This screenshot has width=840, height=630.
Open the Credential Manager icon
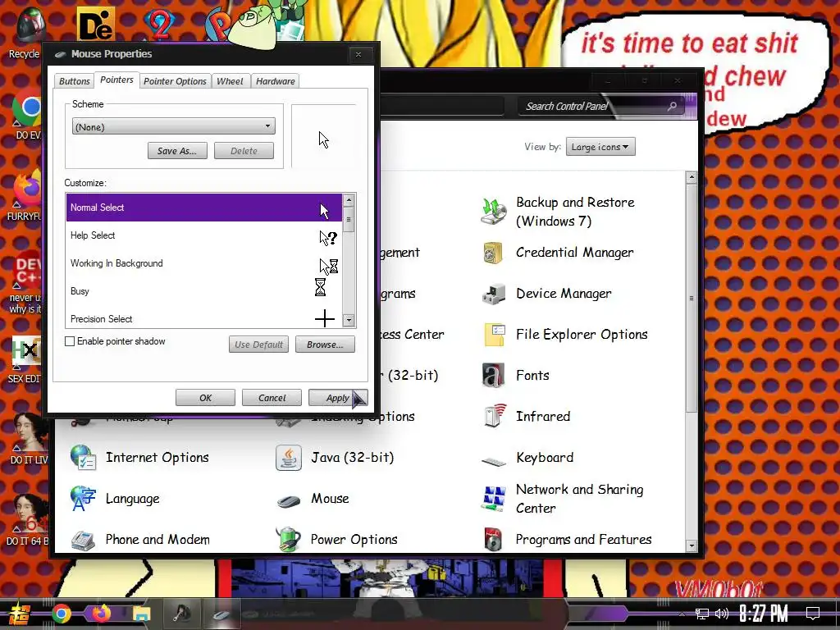click(x=493, y=253)
